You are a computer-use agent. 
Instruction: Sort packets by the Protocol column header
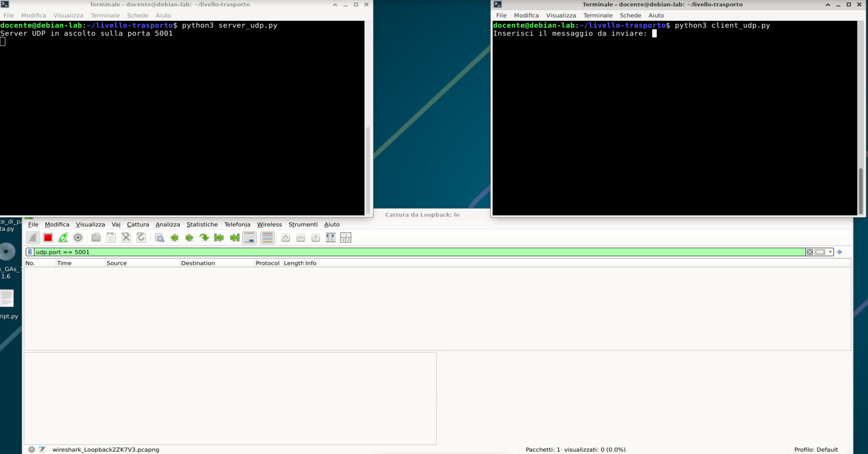coord(268,263)
